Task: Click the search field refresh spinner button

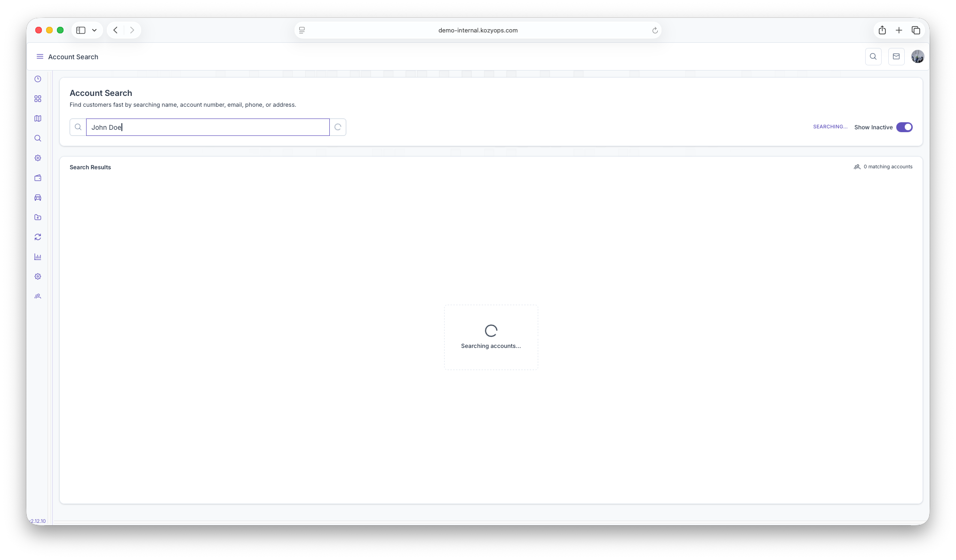Action: 338,127
